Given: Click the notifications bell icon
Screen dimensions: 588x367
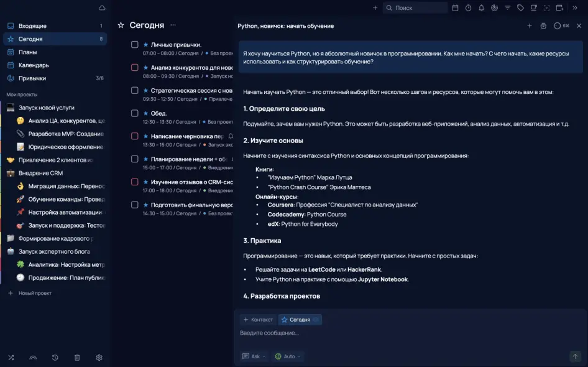Looking at the screenshot, I should [481, 8].
